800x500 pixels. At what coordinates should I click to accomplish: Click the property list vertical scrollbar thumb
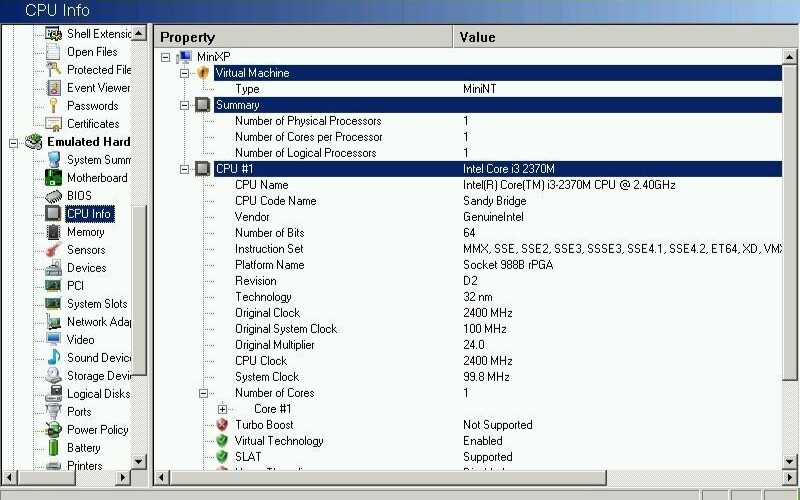coord(789,222)
